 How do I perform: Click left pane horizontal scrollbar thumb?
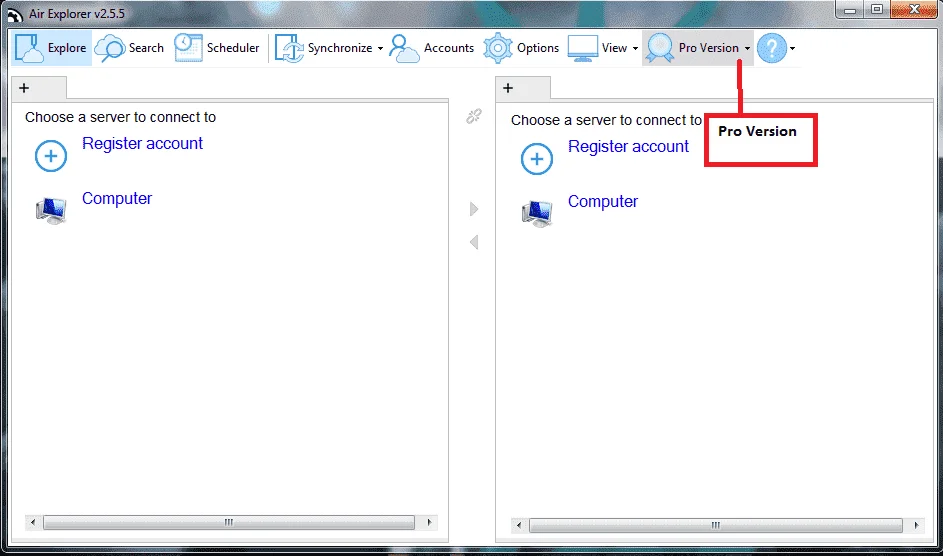(x=229, y=522)
